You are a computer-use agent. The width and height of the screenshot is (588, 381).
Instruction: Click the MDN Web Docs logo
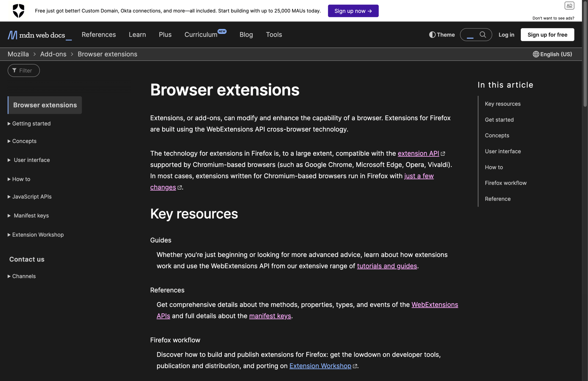[39, 35]
